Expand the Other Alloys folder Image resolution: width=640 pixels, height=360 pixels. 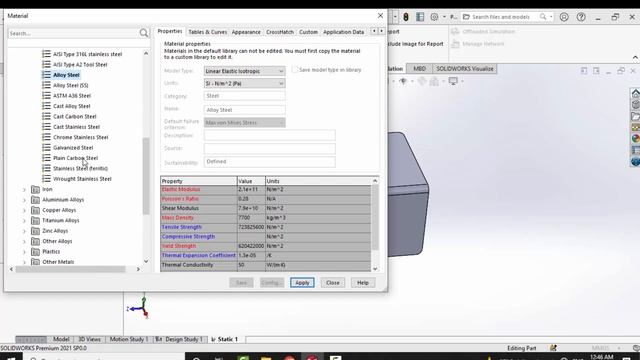click(24, 242)
